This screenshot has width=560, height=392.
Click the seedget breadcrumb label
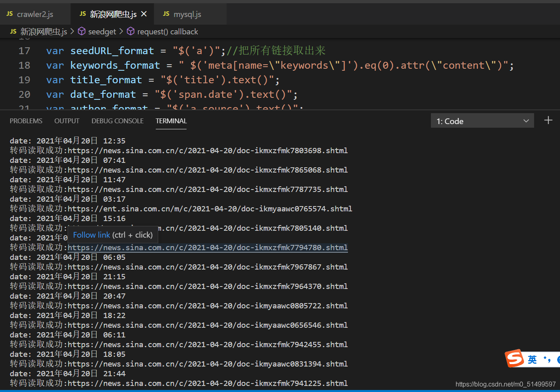(102, 32)
